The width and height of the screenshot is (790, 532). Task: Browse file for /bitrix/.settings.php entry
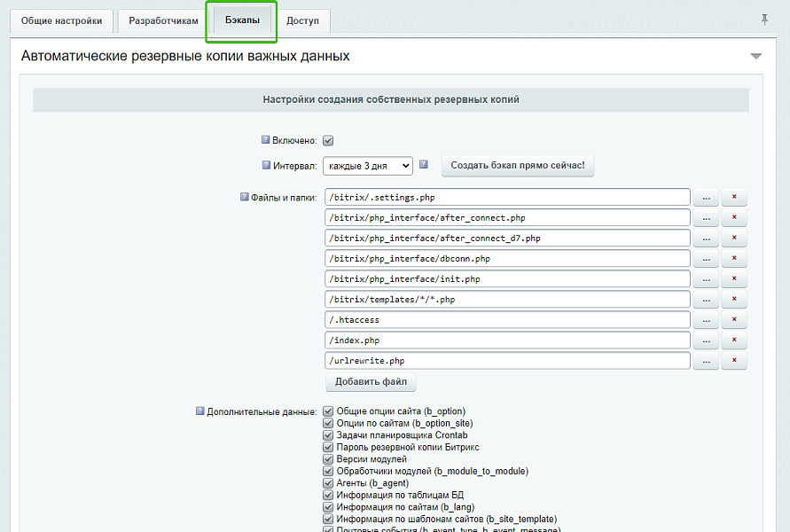click(706, 197)
